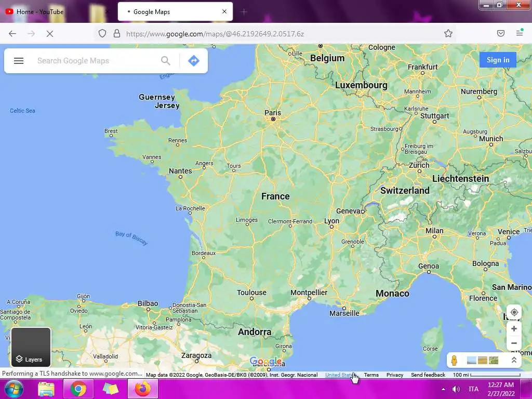Viewport: 532px width, 399px height.
Task: Open File Explorer from the taskbar
Action: 46,389
